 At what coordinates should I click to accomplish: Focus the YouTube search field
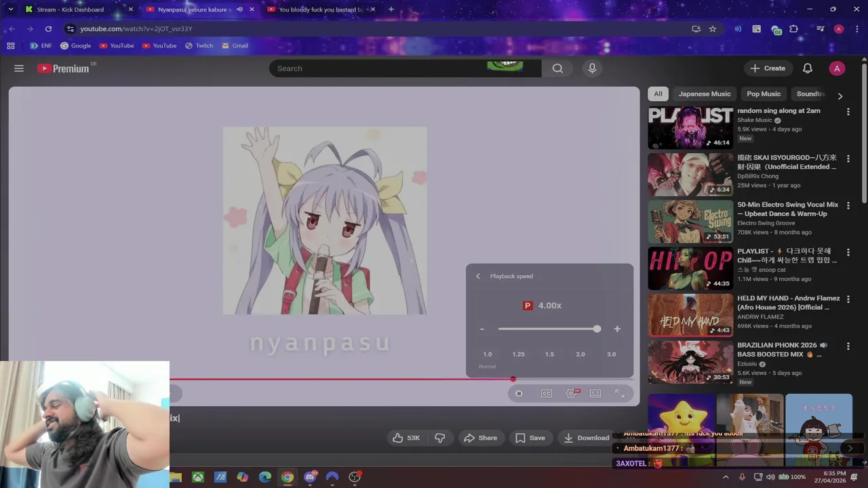coord(405,68)
